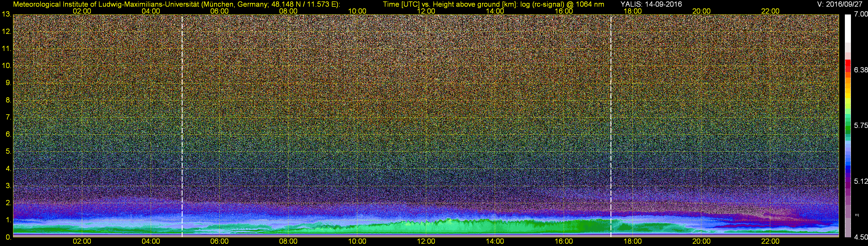868x246 pixels.
Task: Click the height label '4.'
Action: (8, 168)
